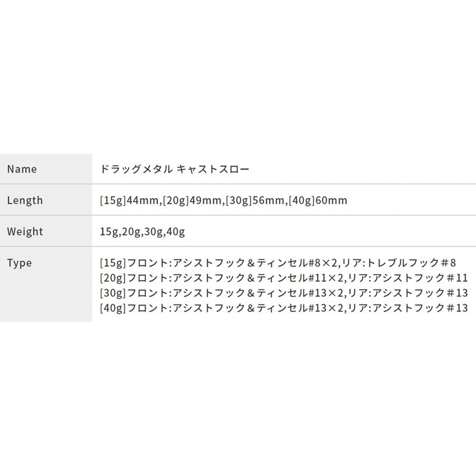476x476 pixels.
Task: Click the [20g] hook type line
Action: 282,277
